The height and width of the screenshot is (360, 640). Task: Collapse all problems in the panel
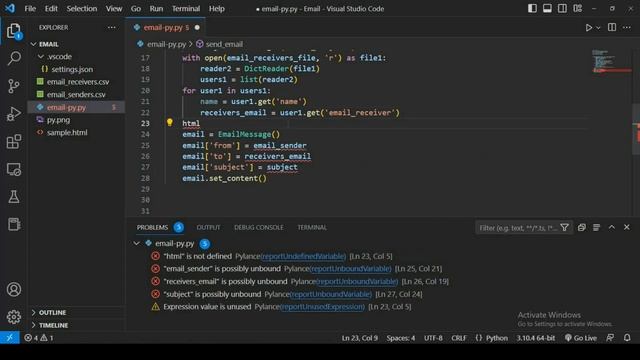(x=581, y=227)
